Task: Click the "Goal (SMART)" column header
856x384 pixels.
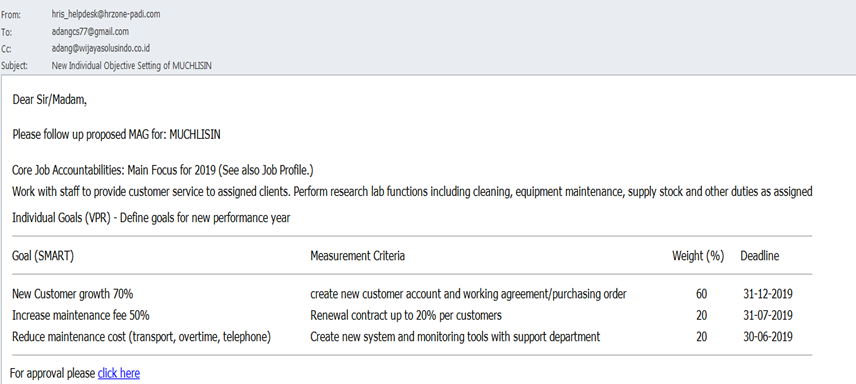Action: (x=43, y=256)
